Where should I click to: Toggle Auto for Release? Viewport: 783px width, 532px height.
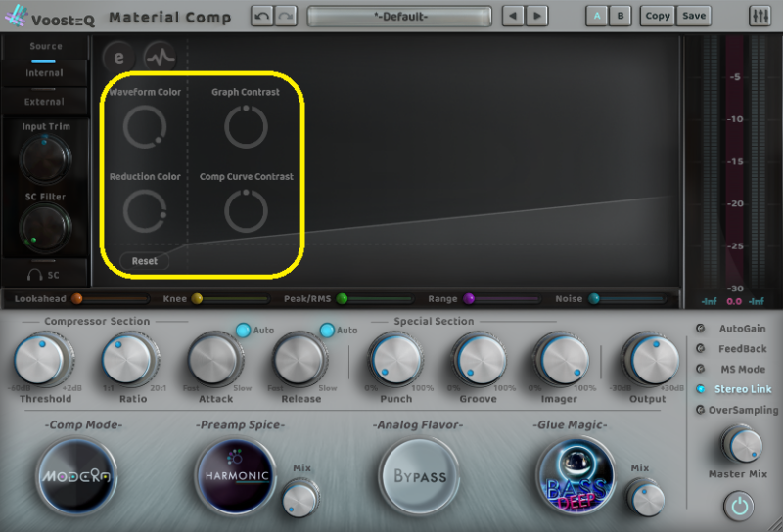pos(327,331)
